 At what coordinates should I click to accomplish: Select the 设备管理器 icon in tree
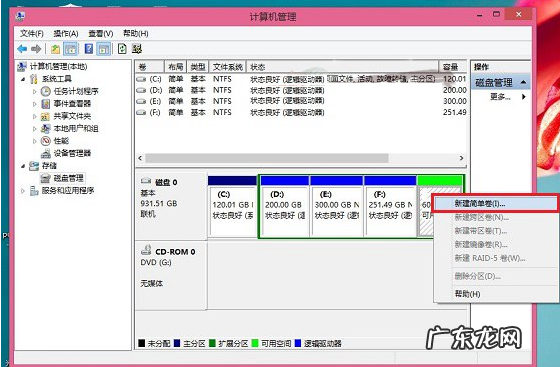pyautogui.click(x=46, y=153)
